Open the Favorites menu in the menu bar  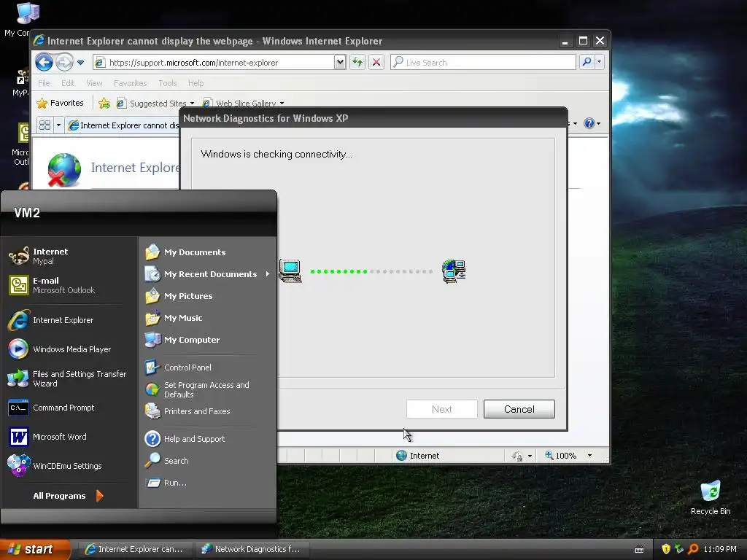(130, 83)
